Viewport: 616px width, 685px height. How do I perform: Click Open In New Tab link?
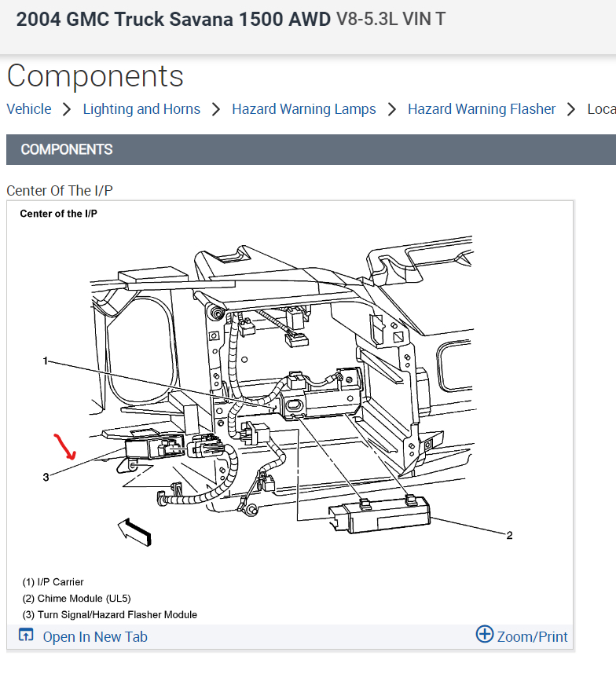[x=95, y=636]
